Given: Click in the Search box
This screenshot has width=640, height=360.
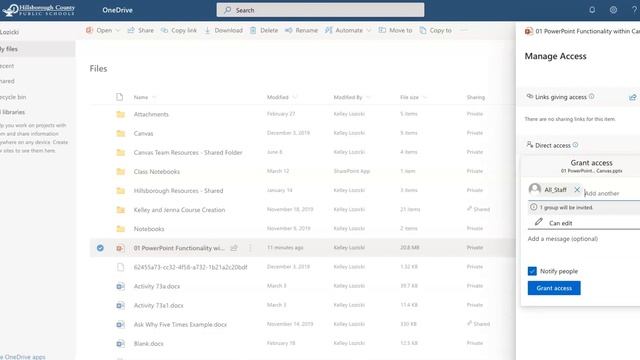Looking at the screenshot, I should [320, 10].
